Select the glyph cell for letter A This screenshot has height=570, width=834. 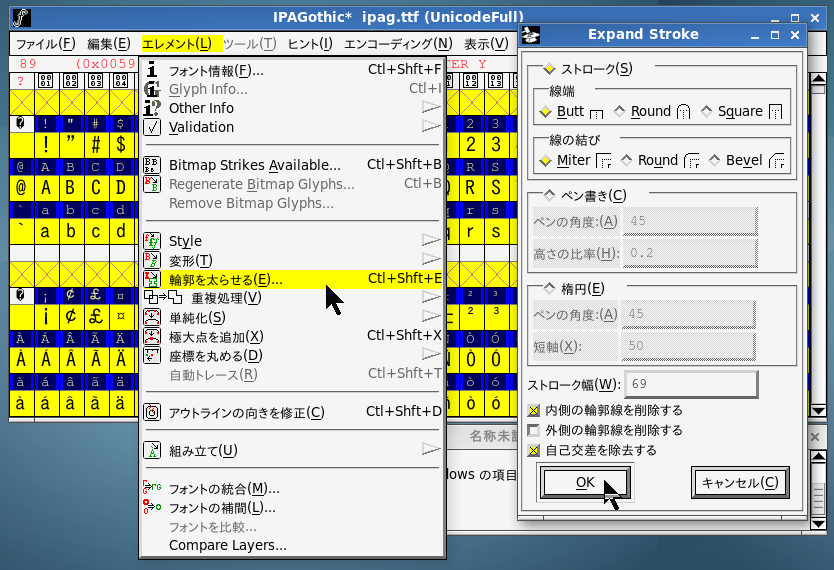pos(46,188)
